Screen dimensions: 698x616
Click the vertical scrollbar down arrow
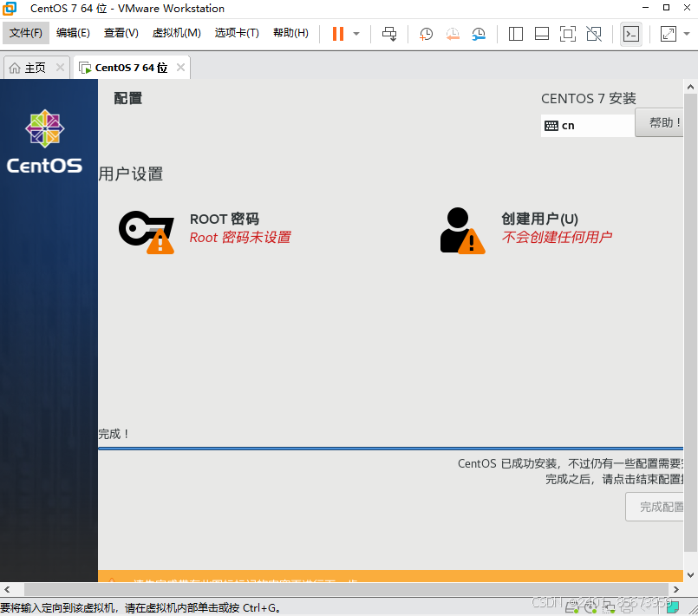[690, 575]
